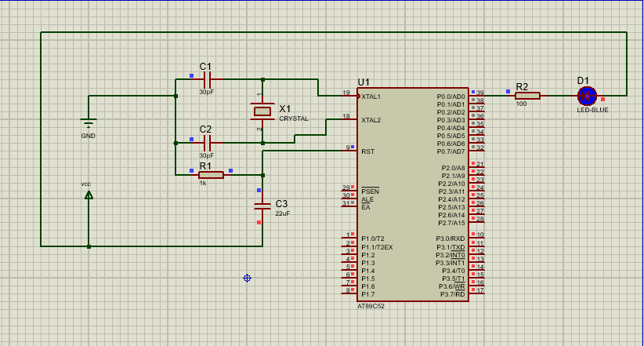
Task: Click the P2.7/A15 pin label
Action: click(x=451, y=223)
